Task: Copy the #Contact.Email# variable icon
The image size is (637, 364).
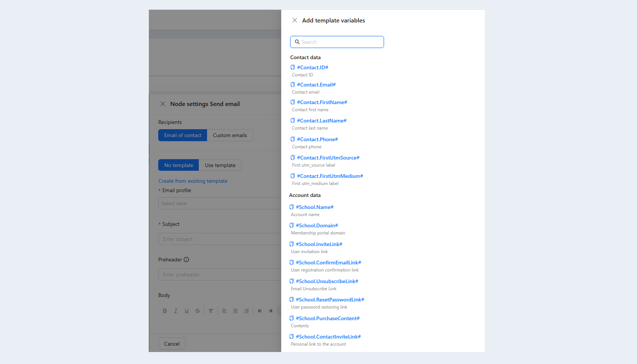Action: 292,85
